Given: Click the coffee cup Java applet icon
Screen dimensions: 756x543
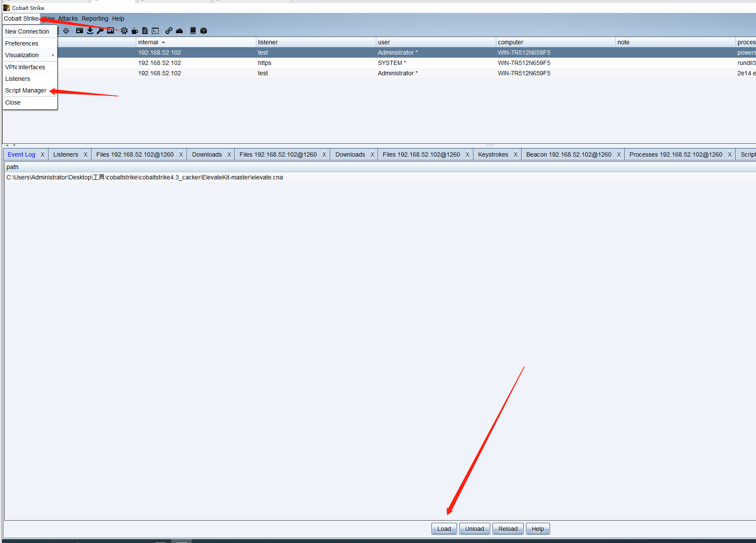Looking at the screenshot, I should click(135, 31).
